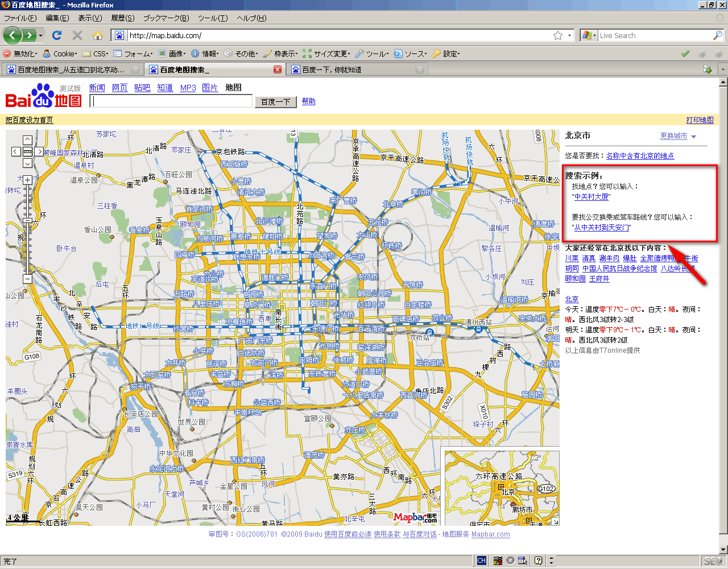Click the stop loading X icon
Screen dimensions: 728x569
77,35
